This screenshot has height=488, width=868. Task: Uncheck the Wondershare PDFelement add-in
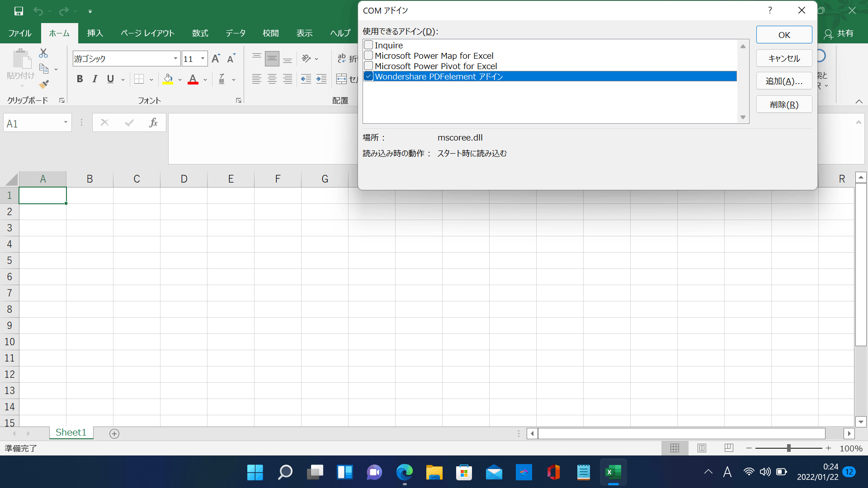(368, 76)
